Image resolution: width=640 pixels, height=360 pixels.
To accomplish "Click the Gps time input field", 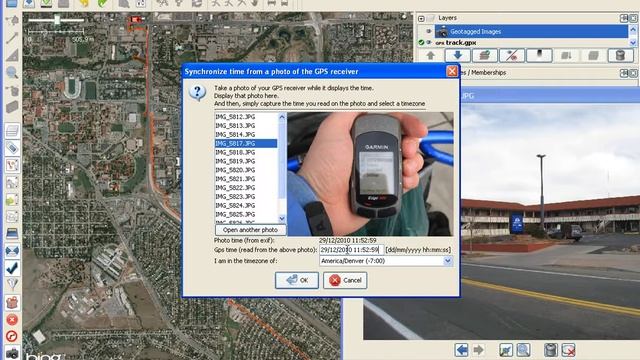I will pos(351,250).
